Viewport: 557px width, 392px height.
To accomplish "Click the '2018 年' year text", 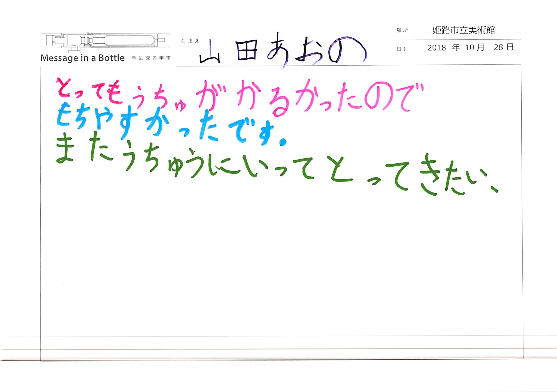I will point(444,47).
